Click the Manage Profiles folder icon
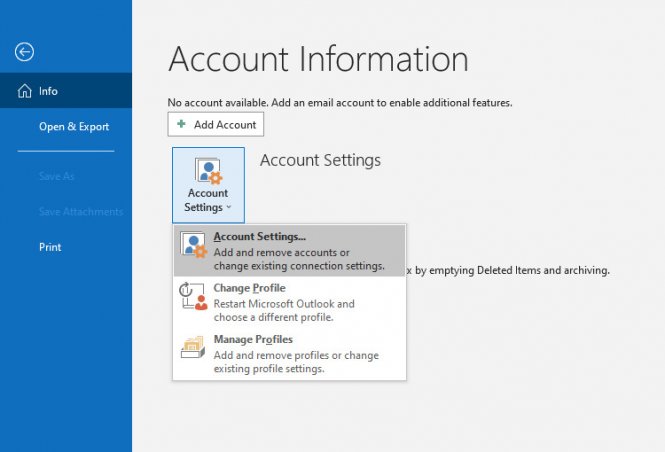This screenshot has height=452, width=665. [x=193, y=347]
